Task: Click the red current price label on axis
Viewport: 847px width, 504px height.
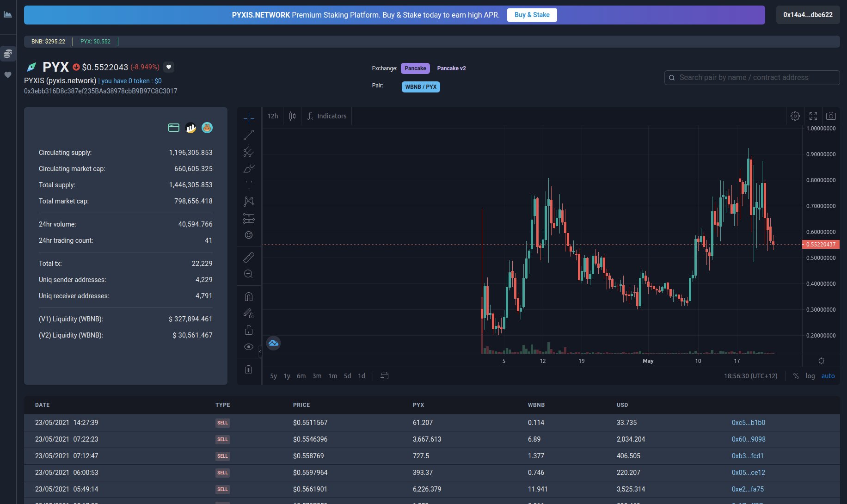Action: click(821, 245)
